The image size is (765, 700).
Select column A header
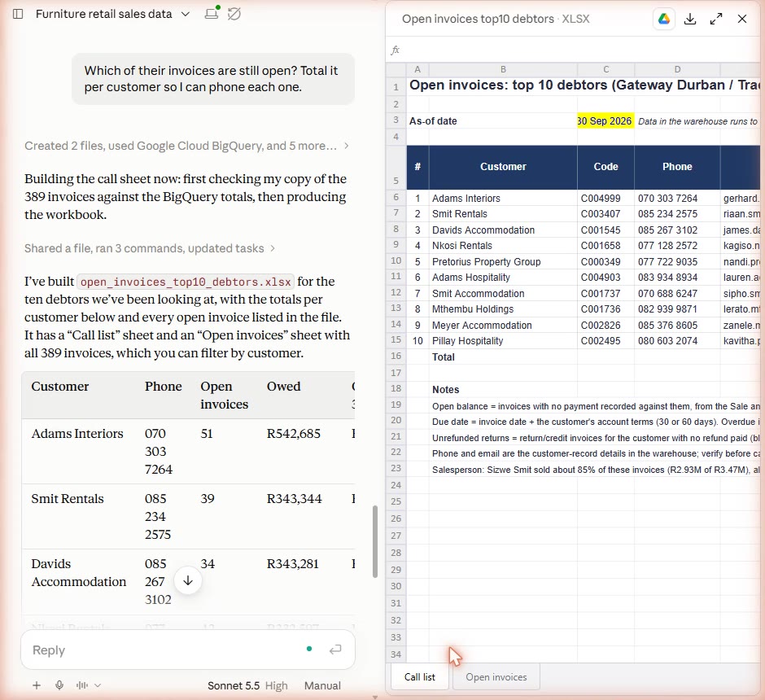(x=417, y=69)
